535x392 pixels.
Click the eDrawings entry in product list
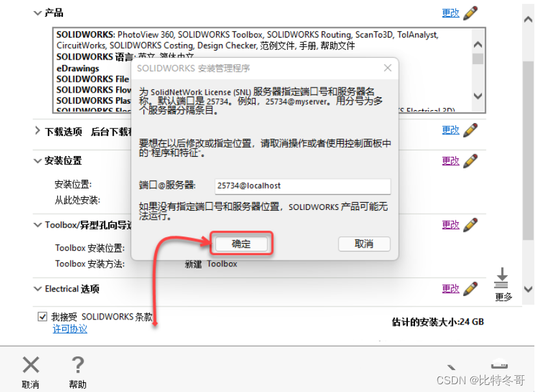point(78,68)
